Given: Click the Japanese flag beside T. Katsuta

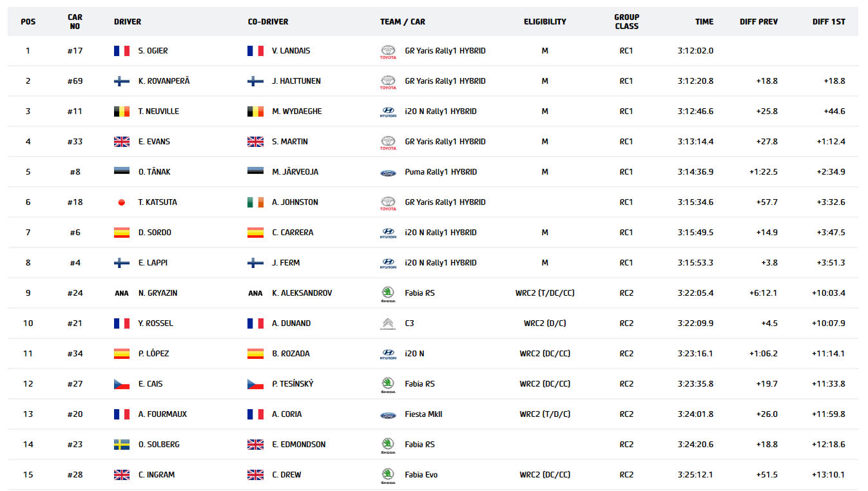Looking at the screenshot, I should 122,202.
